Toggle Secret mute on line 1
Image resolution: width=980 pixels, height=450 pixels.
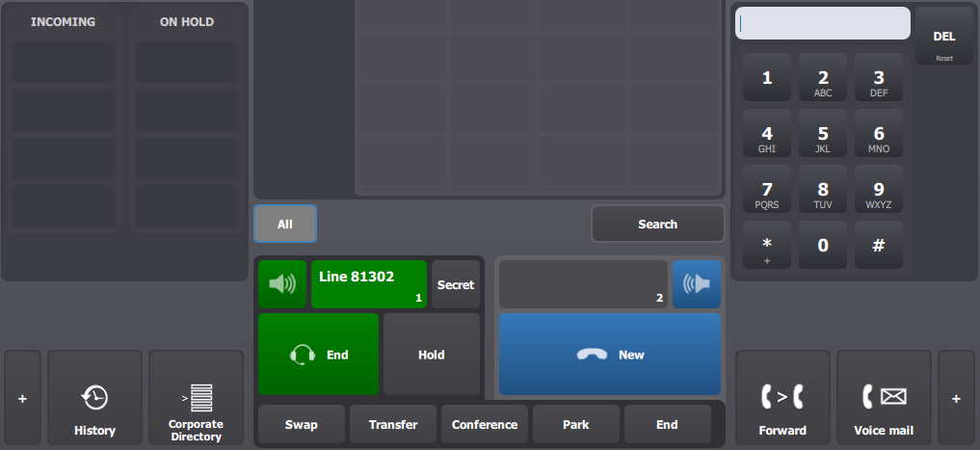coord(456,284)
